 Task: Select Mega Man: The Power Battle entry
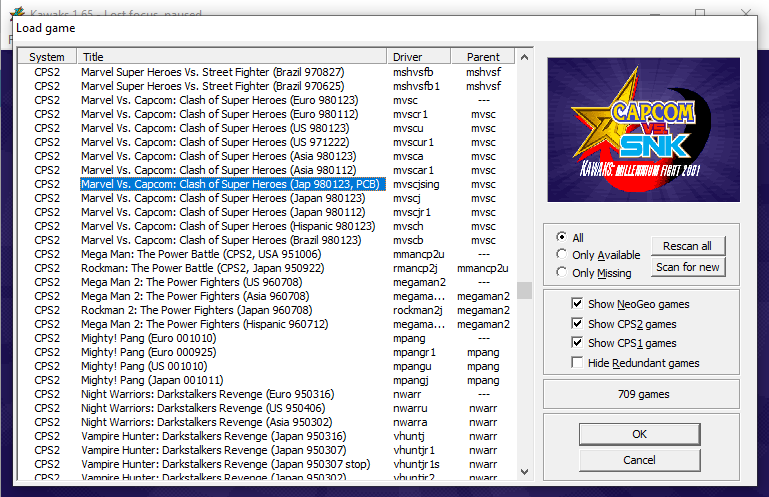pos(200,254)
